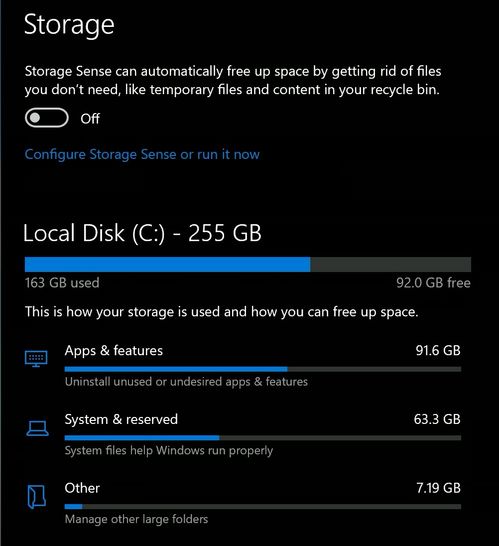Open the Other storage category

click(x=243, y=503)
